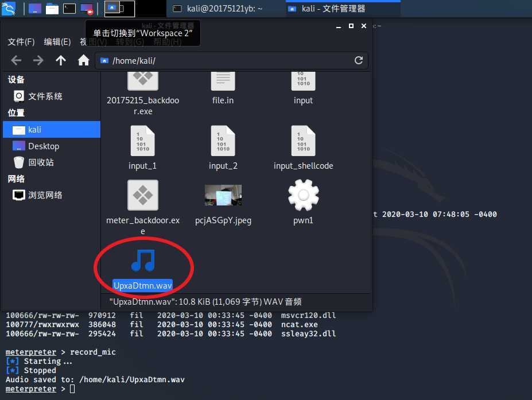
Task: Click the pcjASGpY.jpeg file name label
Action: [223, 220]
